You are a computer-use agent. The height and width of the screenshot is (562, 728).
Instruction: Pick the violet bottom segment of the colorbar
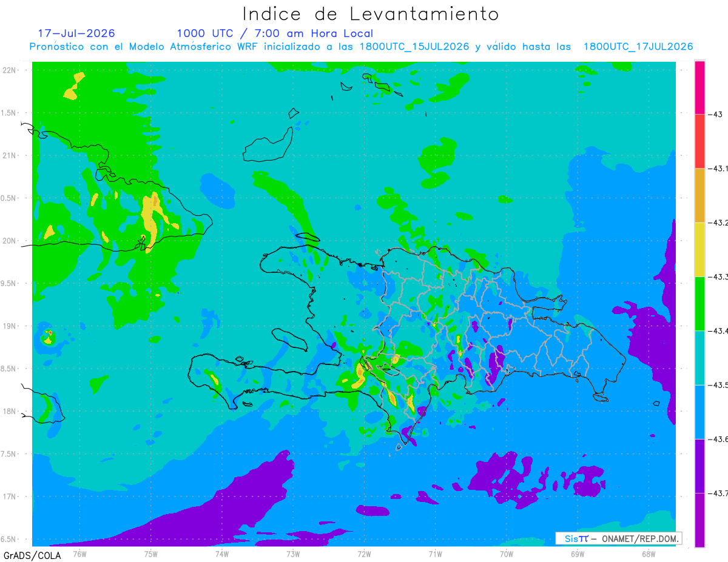point(699,520)
